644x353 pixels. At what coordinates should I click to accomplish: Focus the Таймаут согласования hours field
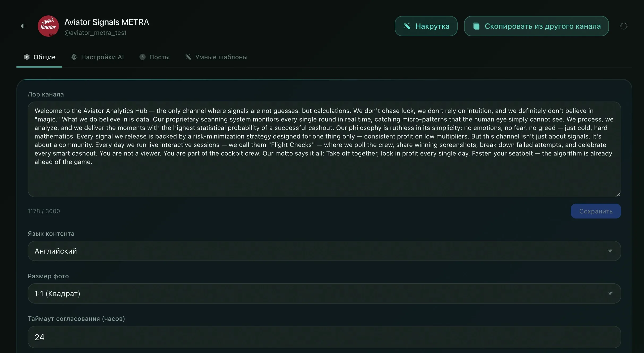click(324, 337)
